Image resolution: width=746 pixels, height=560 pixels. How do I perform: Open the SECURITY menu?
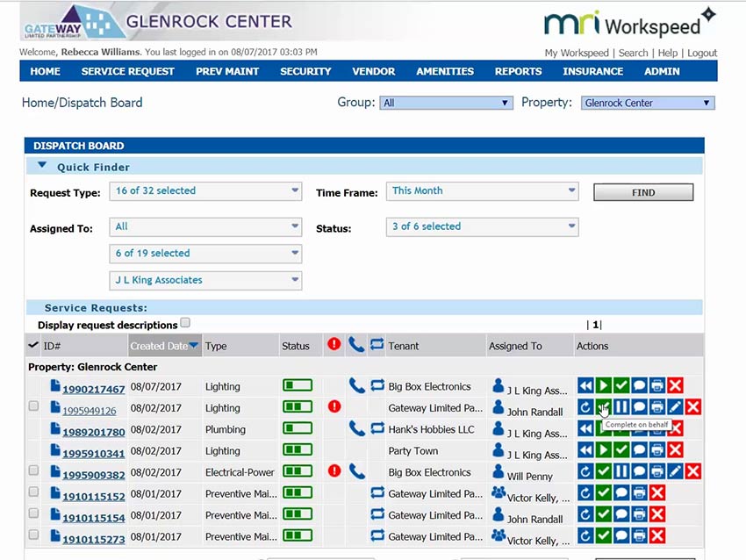click(x=305, y=71)
